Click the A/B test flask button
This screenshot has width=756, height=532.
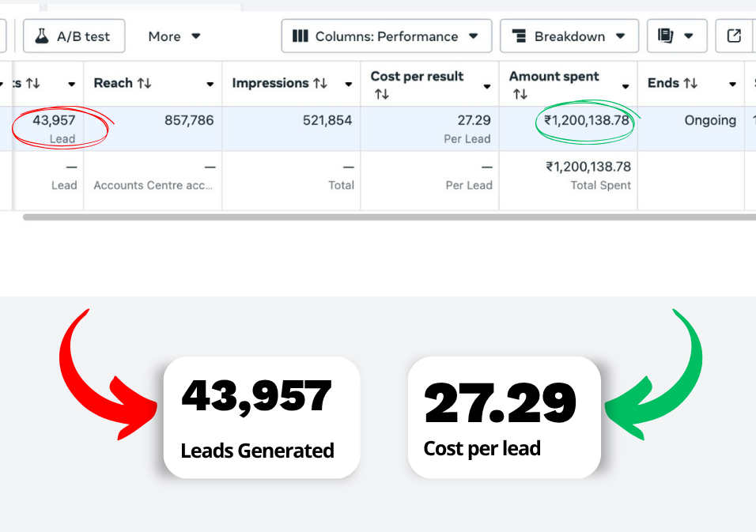74,36
